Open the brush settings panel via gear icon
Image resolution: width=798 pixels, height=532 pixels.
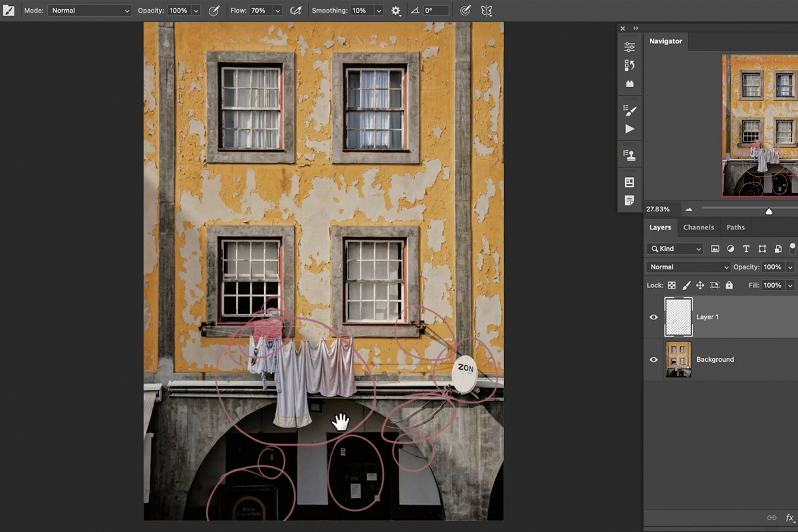tap(395, 10)
